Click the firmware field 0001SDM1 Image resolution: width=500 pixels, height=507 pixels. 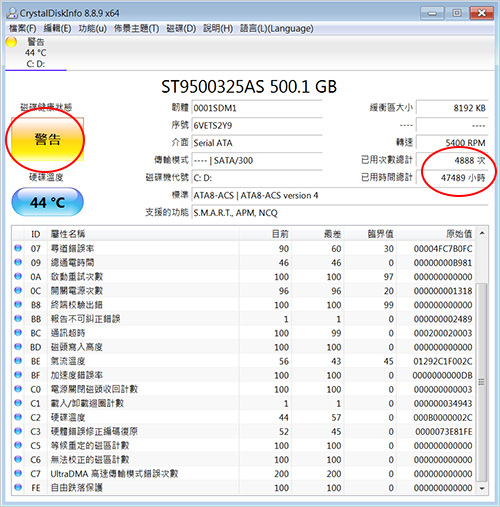point(257,108)
